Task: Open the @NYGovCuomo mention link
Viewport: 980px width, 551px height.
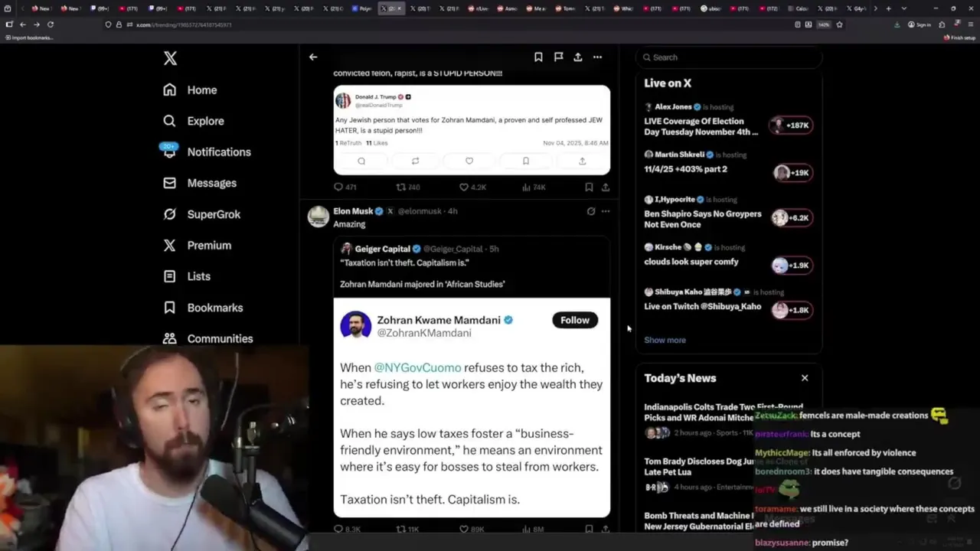Action: pyautogui.click(x=417, y=367)
